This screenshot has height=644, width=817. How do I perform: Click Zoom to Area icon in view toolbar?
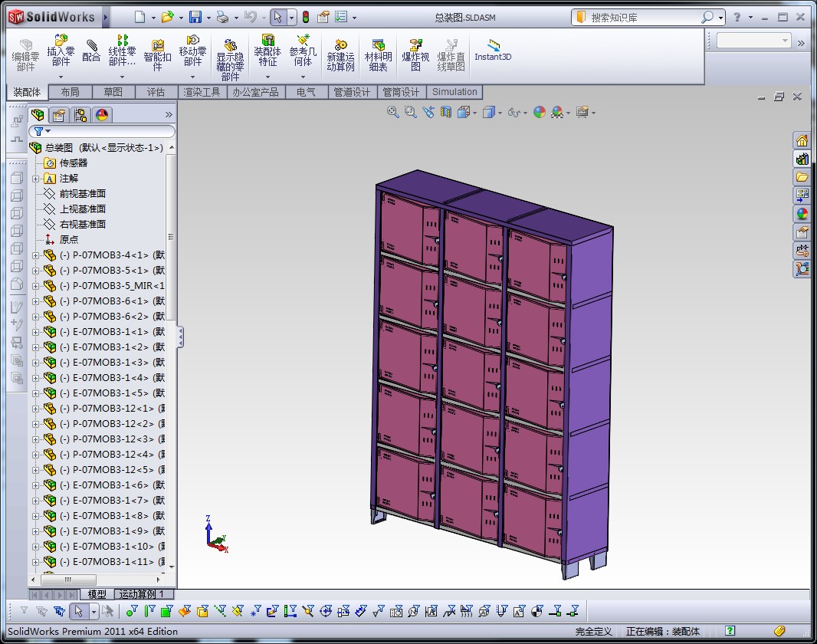(x=411, y=112)
